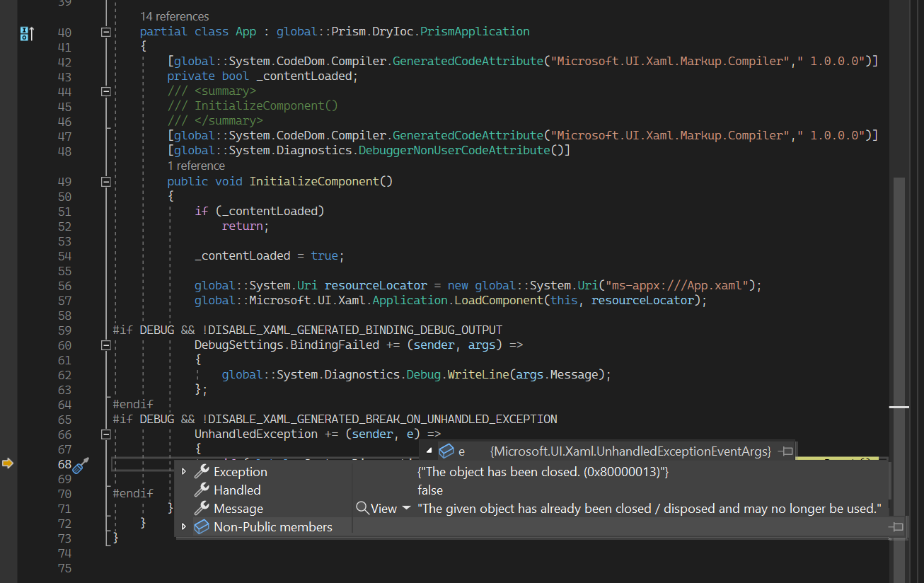Click the wrench icon next to Message
This screenshot has height=583, width=924.
tap(202, 509)
